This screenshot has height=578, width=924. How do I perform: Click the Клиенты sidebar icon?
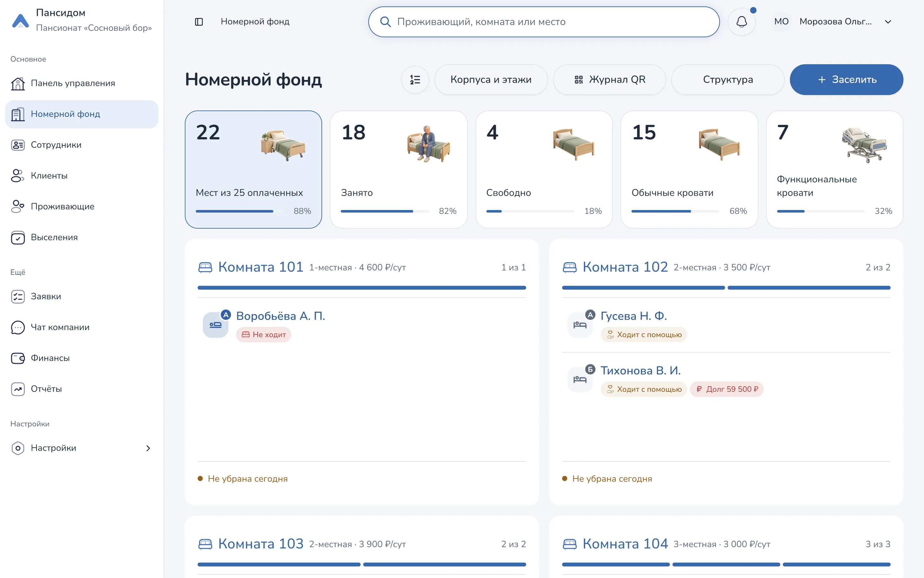(18, 176)
